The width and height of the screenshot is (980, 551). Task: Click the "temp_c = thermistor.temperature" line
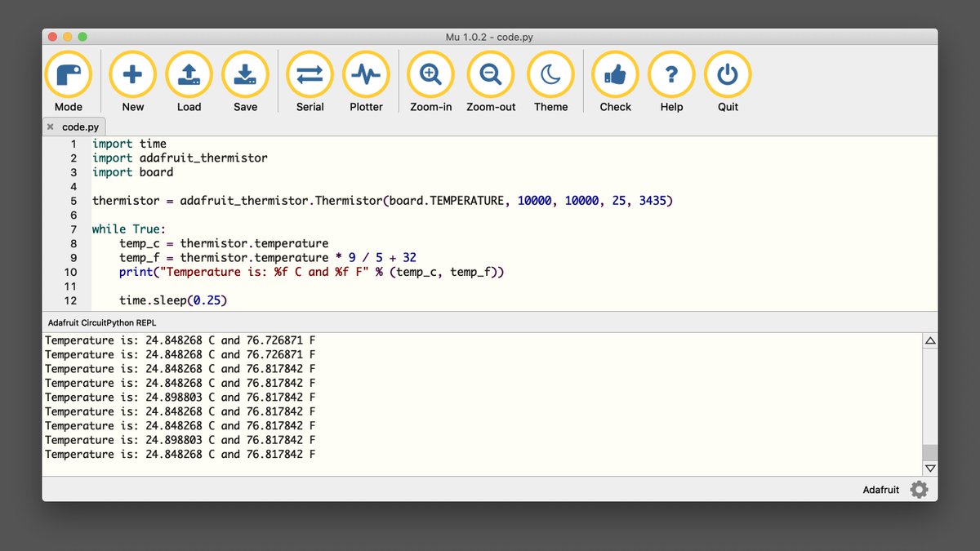[x=224, y=243]
